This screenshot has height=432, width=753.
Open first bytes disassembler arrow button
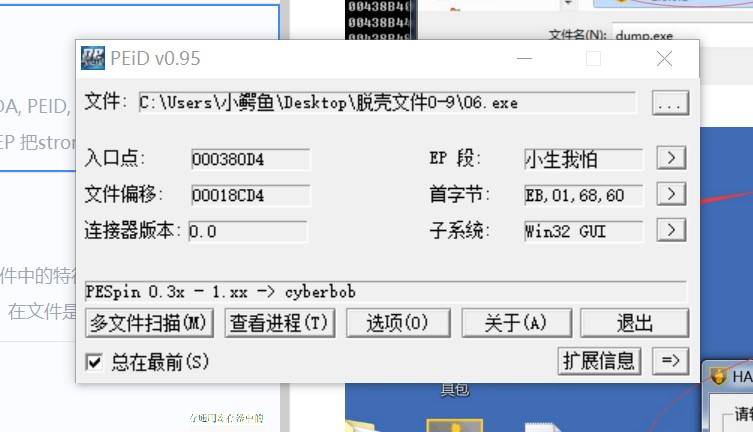tap(671, 194)
